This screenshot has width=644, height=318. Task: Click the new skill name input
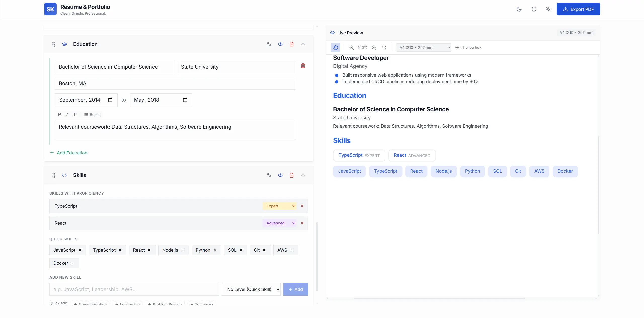134,289
